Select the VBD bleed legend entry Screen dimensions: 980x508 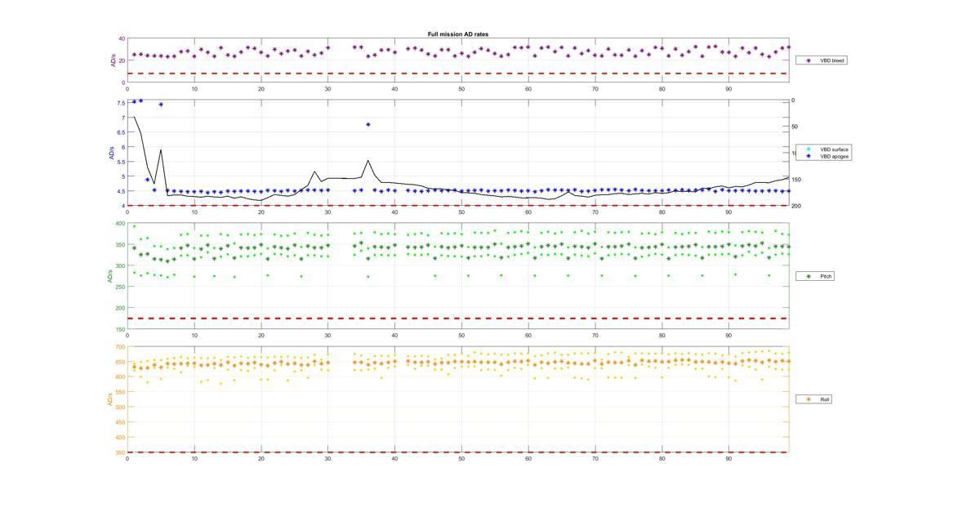[x=823, y=60]
